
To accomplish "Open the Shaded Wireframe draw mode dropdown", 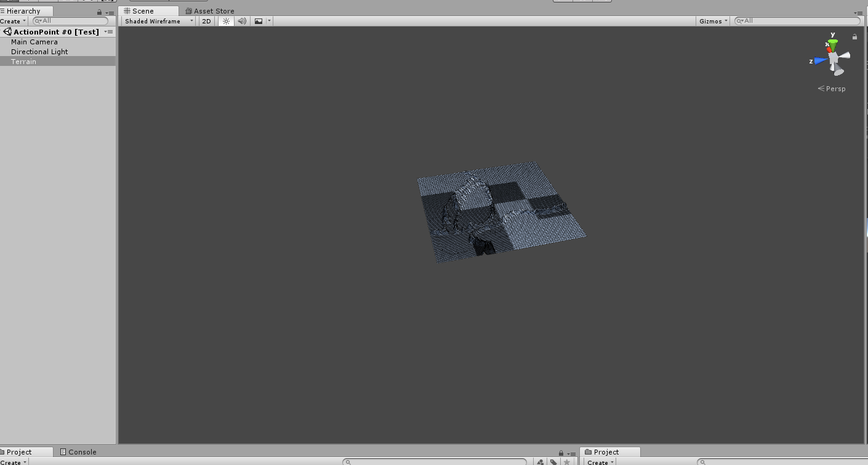I will pos(158,21).
